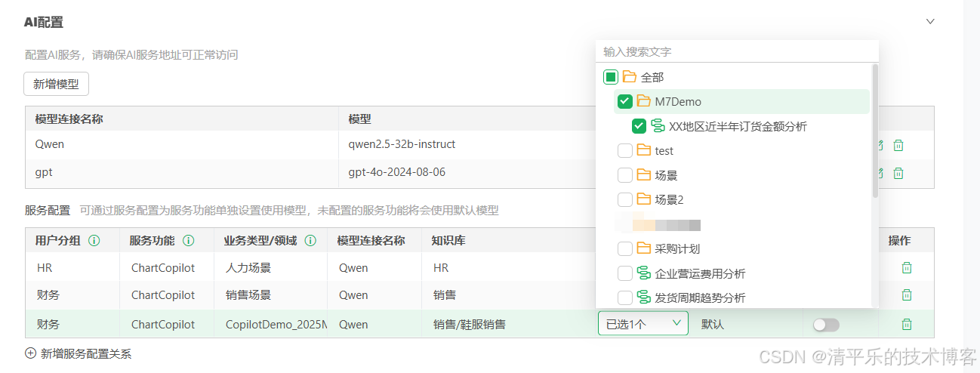Click info icon beside 用户分组 header
The height and width of the screenshot is (373, 980).
(94, 241)
